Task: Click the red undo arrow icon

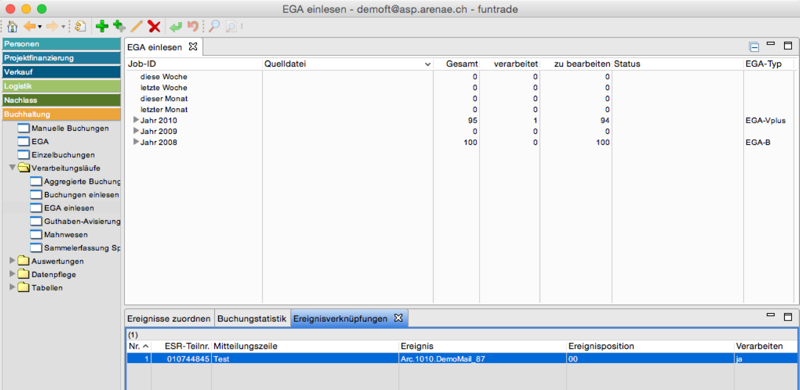Action: click(x=192, y=27)
